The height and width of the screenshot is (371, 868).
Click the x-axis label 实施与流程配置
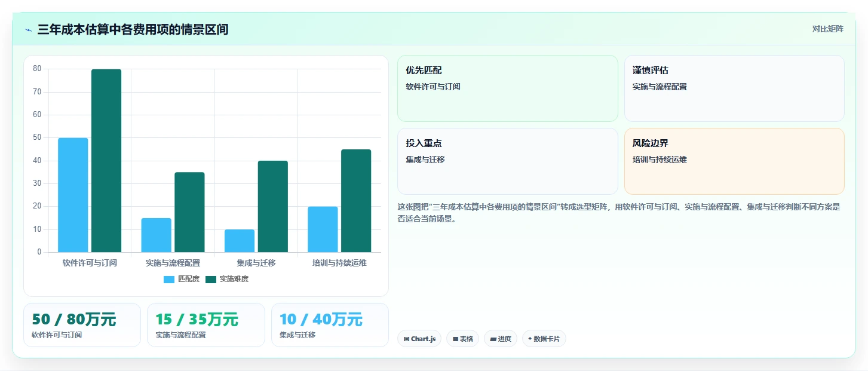coord(173,263)
